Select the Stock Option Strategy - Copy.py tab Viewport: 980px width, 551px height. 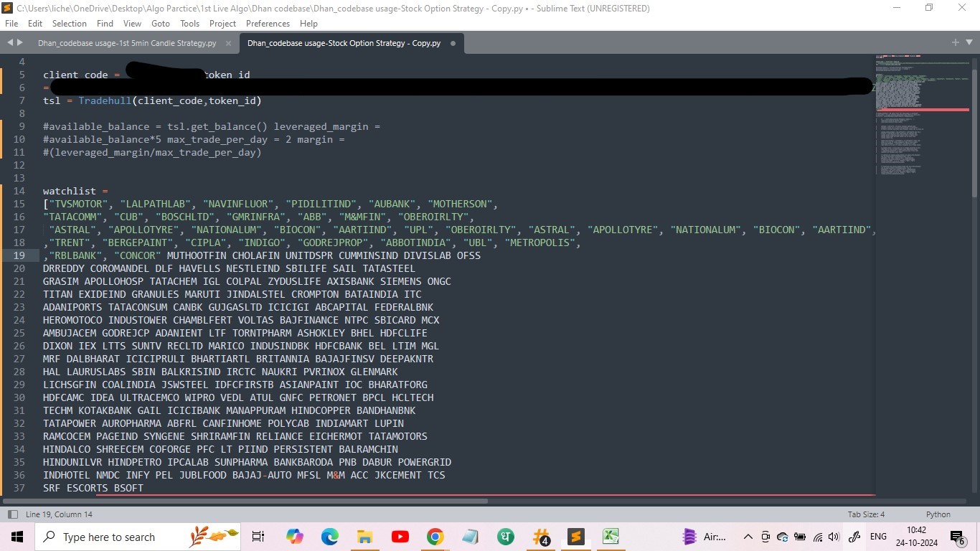tap(344, 43)
